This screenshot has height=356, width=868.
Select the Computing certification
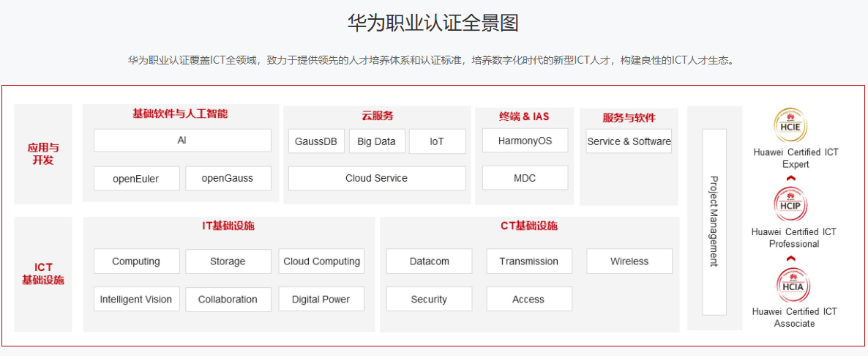pyautogui.click(x=136, y=262)
